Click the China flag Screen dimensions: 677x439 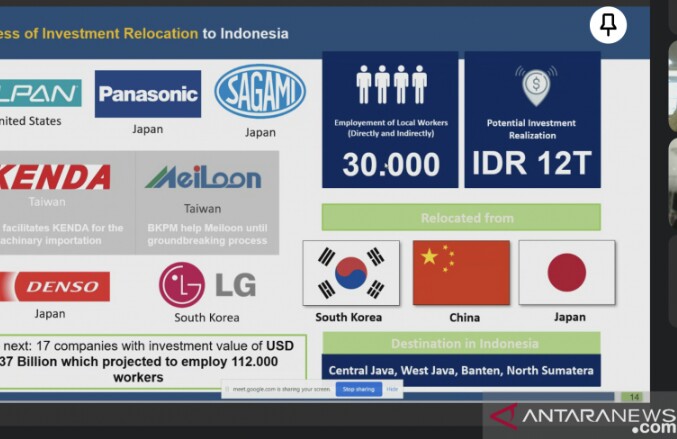[x=461, y=273]
